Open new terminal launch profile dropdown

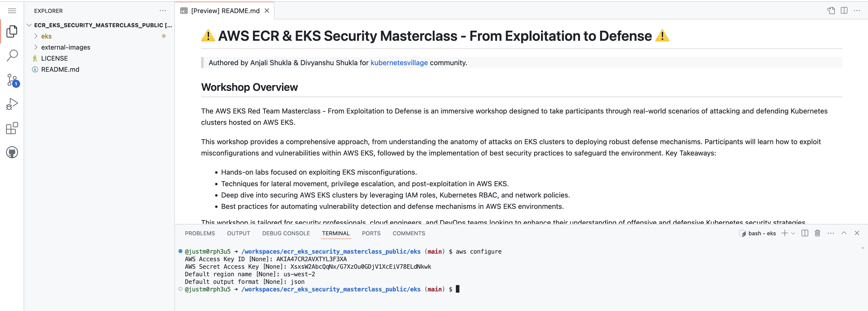tap(793, 234)
